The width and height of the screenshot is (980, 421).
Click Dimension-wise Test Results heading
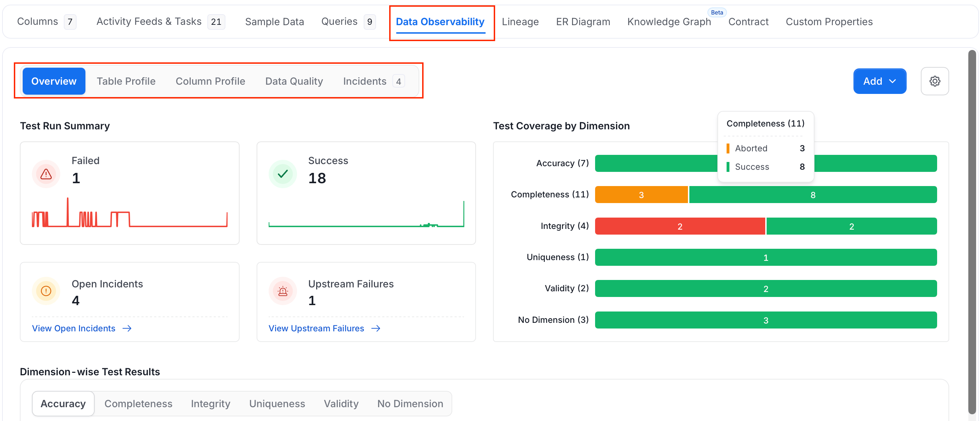click(x=90, y=372)
